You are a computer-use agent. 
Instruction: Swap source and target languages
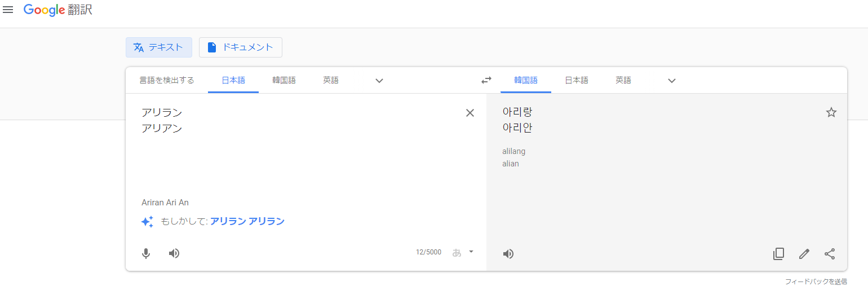click(x=486, y=80)
